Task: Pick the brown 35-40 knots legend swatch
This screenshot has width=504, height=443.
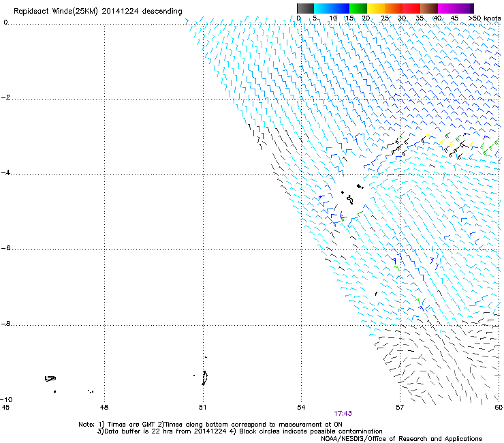Action: (429, 8)
